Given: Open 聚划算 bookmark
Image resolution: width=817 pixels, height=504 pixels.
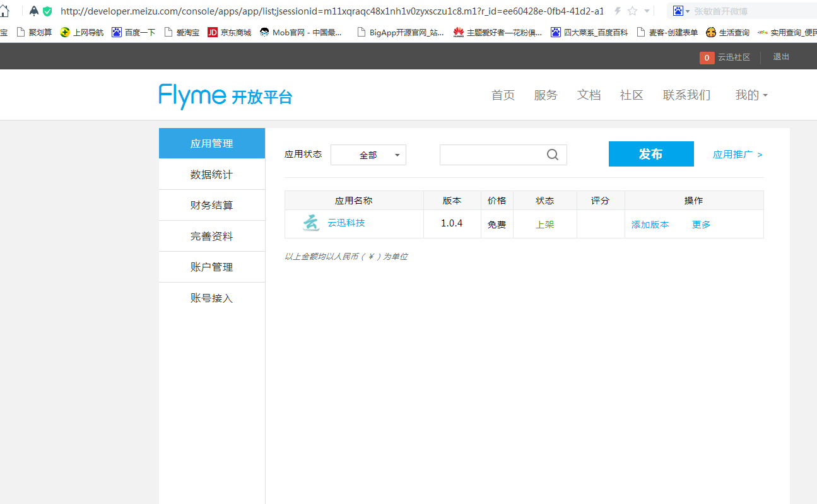Looking at the screenshot, I should point(34,32).
